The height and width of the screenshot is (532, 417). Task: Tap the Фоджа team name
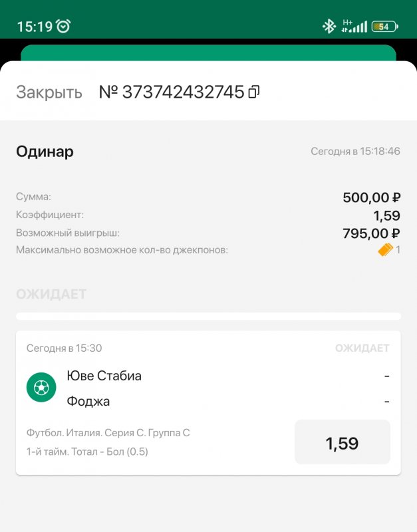pos(88,401)
